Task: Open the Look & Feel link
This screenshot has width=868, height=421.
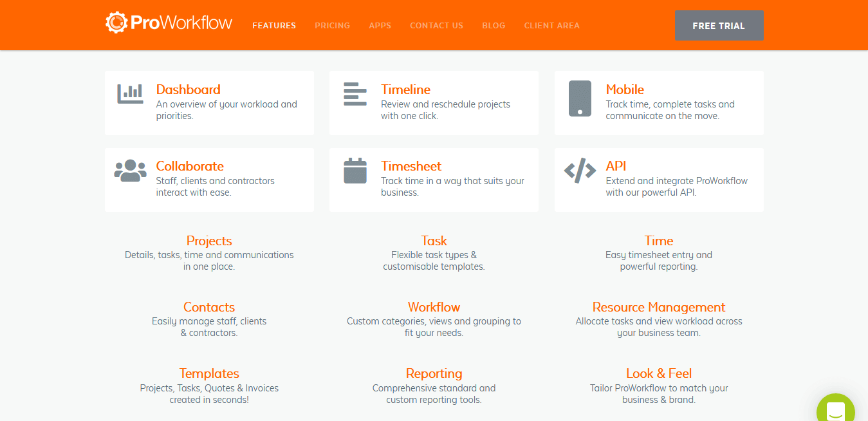Action: [659, 373]
